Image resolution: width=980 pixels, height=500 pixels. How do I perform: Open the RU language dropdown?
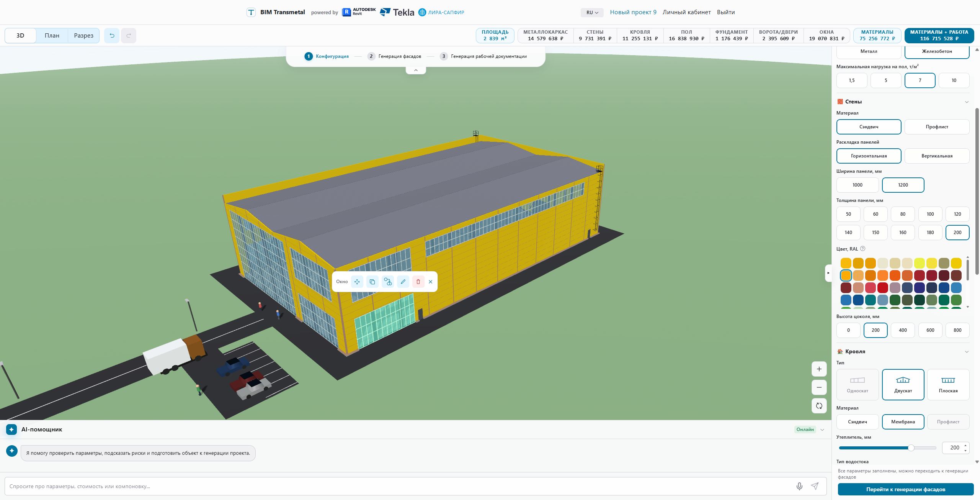tap(592, 12)
